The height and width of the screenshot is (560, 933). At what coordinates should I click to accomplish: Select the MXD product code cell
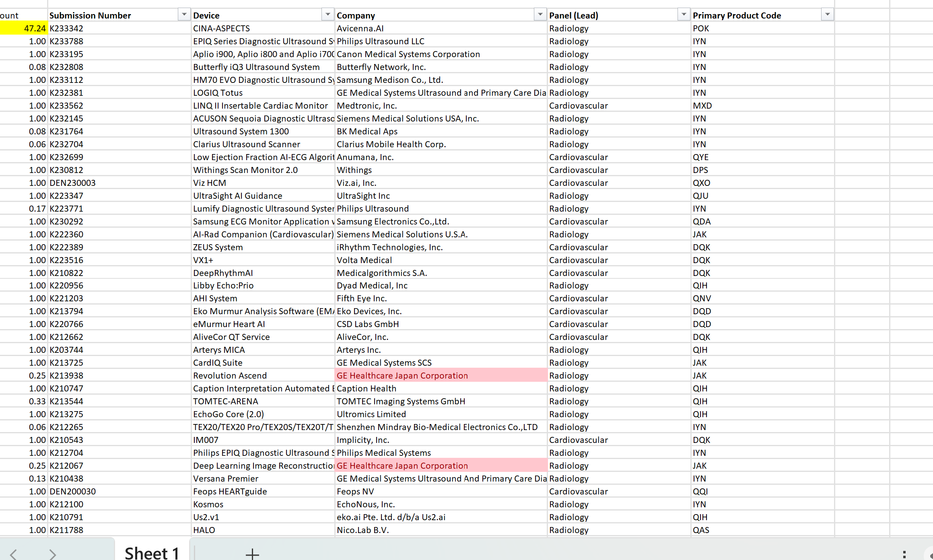763,105
